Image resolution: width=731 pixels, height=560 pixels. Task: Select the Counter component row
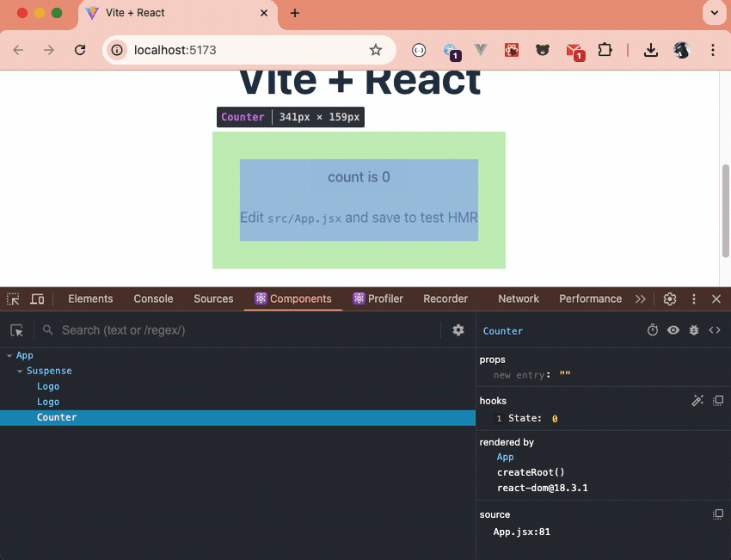point(237,417)
